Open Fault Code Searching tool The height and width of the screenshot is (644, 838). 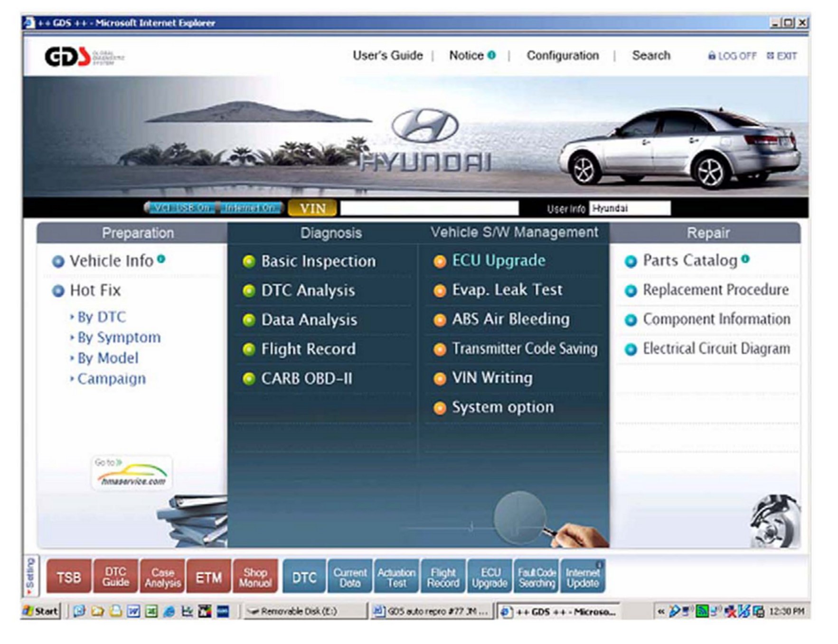point(537,577)
